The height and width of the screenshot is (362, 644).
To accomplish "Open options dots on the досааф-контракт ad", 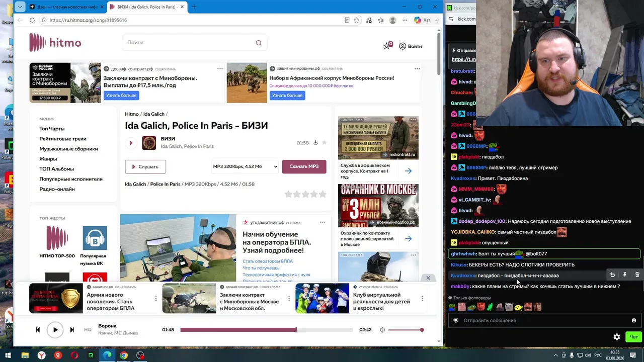I will (220, 69).
